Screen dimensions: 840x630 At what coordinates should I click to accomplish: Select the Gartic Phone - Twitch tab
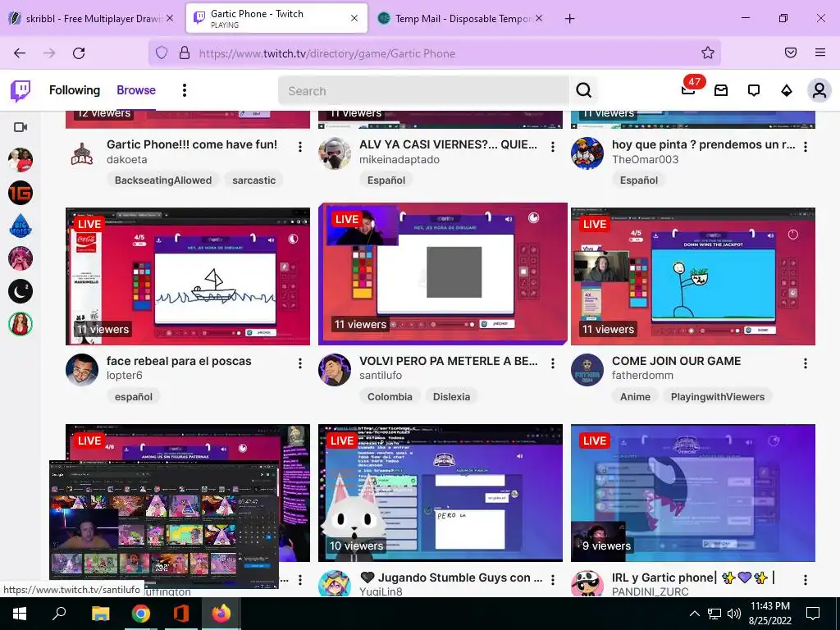pyautogui.click(x=276, y=18)
